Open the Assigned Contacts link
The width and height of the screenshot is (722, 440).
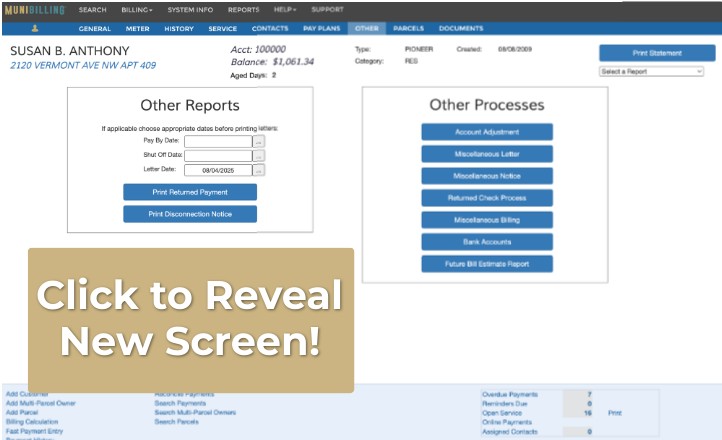[510, 432]
